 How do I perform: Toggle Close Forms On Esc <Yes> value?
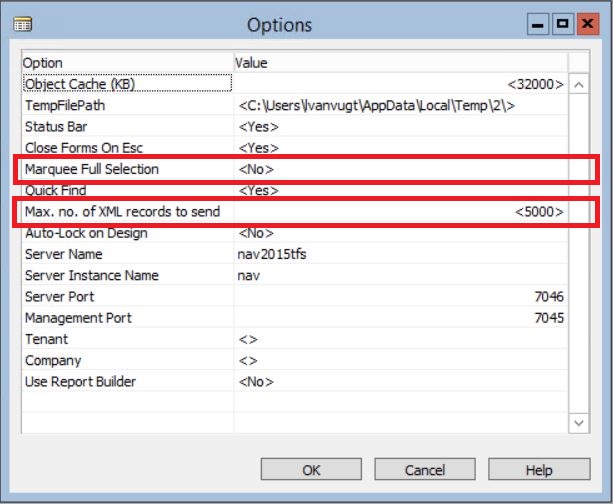[401, 147]
